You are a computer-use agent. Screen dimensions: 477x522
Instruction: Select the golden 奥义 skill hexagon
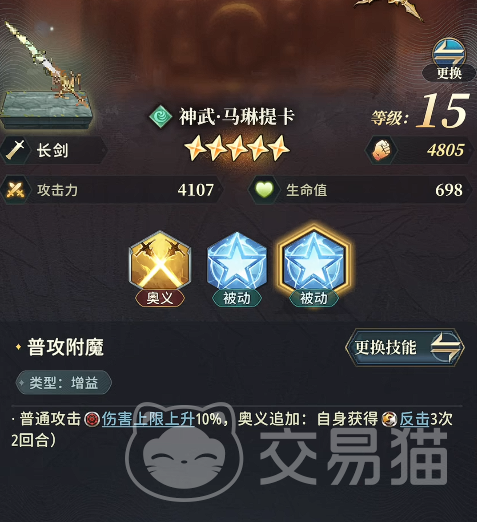pos(160,260)
